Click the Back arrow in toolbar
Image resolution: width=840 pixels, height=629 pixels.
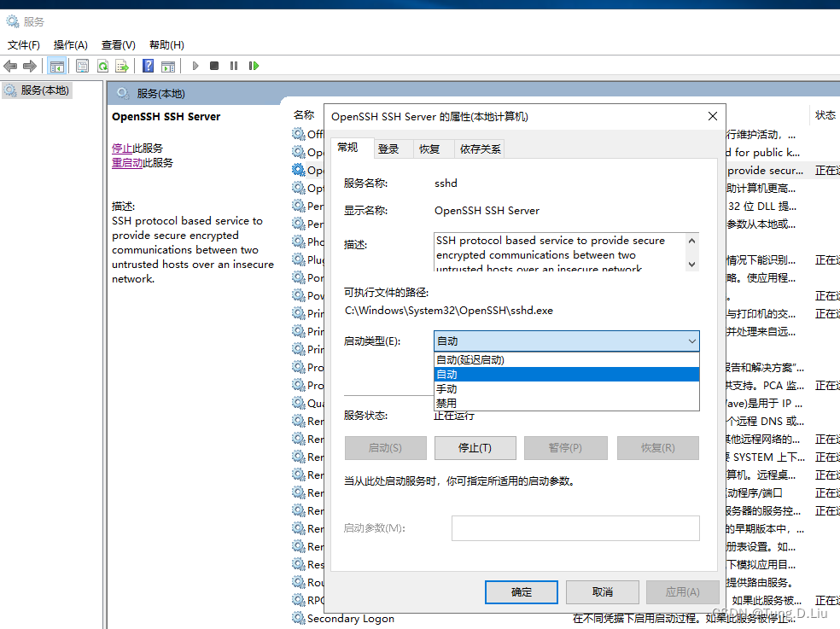click(10, 66)
